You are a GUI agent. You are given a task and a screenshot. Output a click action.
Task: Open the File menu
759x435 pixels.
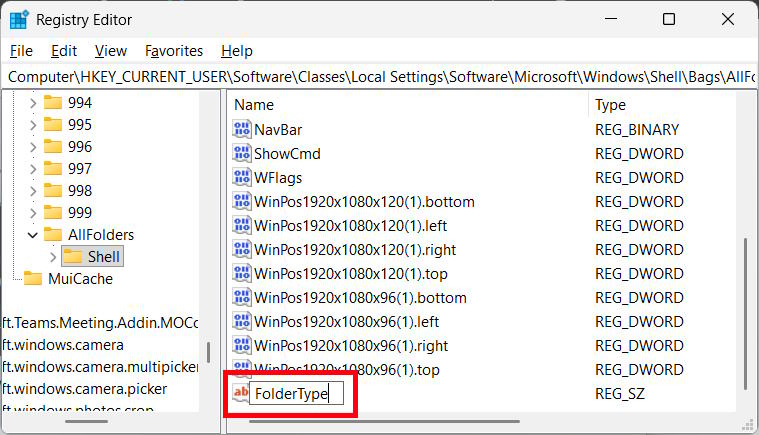click(21, 51)
